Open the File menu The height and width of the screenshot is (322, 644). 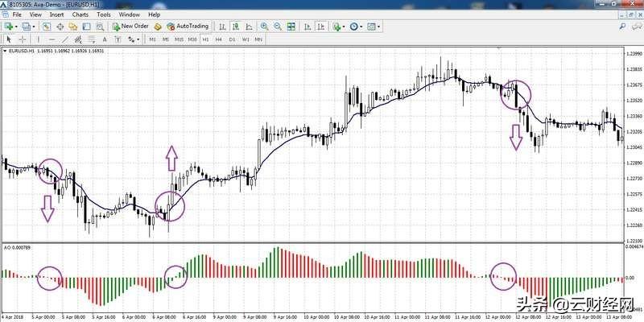(x=17, y=14)
